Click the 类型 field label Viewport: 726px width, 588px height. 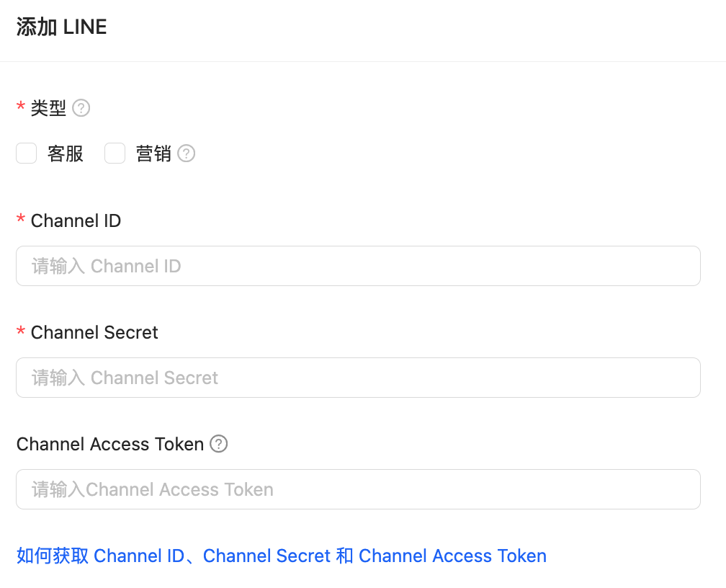click(48, 108)
